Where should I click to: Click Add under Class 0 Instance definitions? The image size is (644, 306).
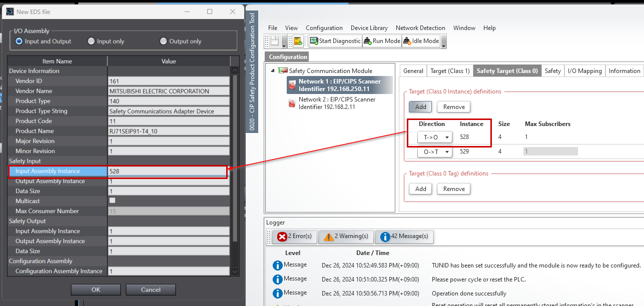coord(421,107)
